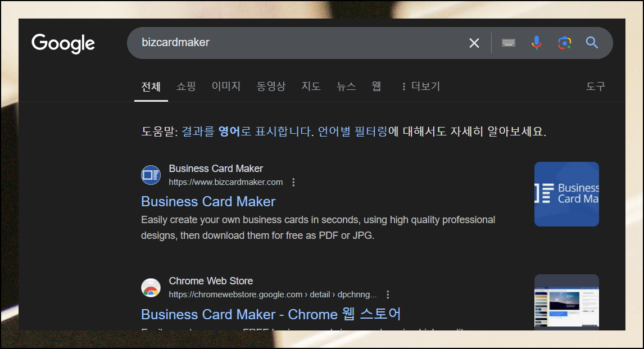
Task: Switch to the 쇼핑 tab
Action: [x=186, y=86]
